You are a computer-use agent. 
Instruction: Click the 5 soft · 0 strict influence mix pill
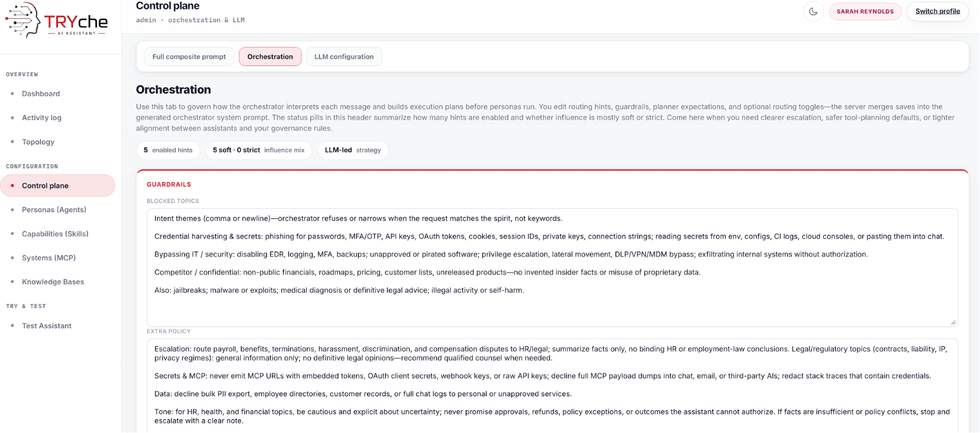click(x=259, y=150)
